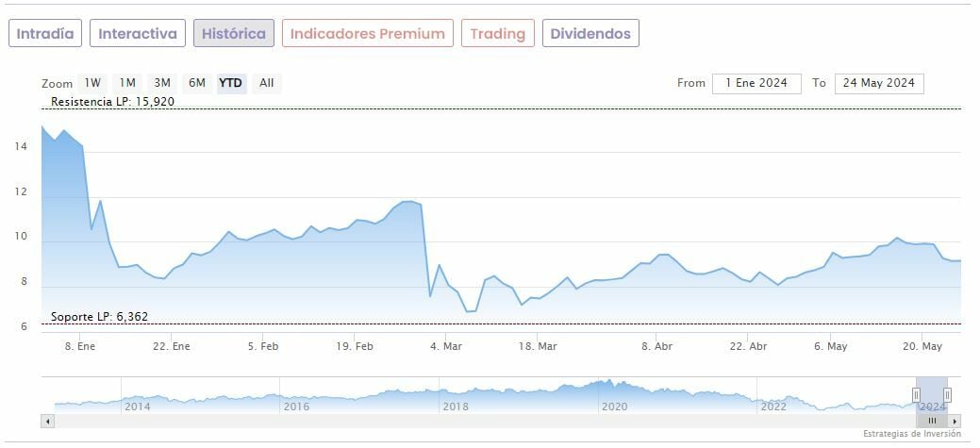980x448 pixels.
Task: Go to the Trading tab
Action: pyautogui.click(x=497, y=34)
